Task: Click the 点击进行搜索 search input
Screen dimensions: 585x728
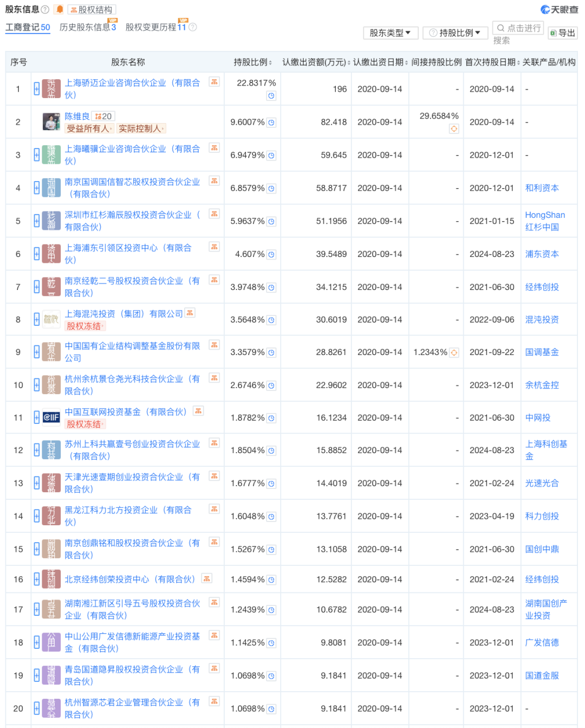Action: pyautogui.click(x=518, y=28)
